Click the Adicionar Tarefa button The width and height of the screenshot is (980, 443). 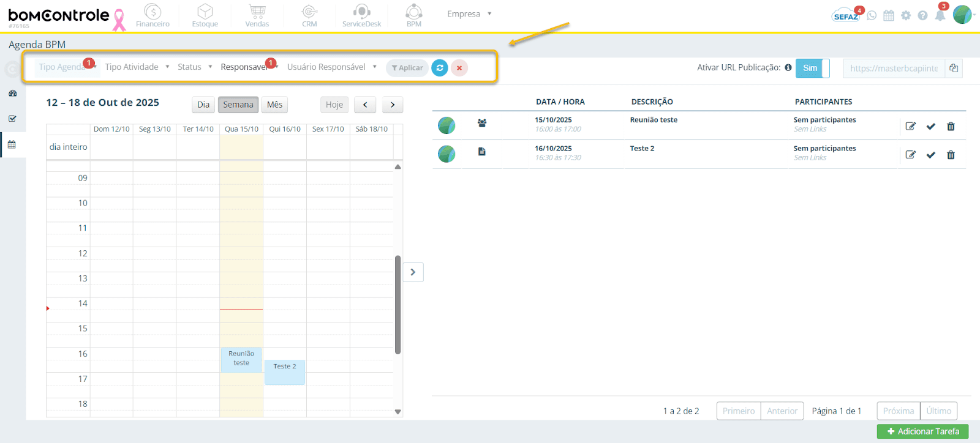pos(922,431)
